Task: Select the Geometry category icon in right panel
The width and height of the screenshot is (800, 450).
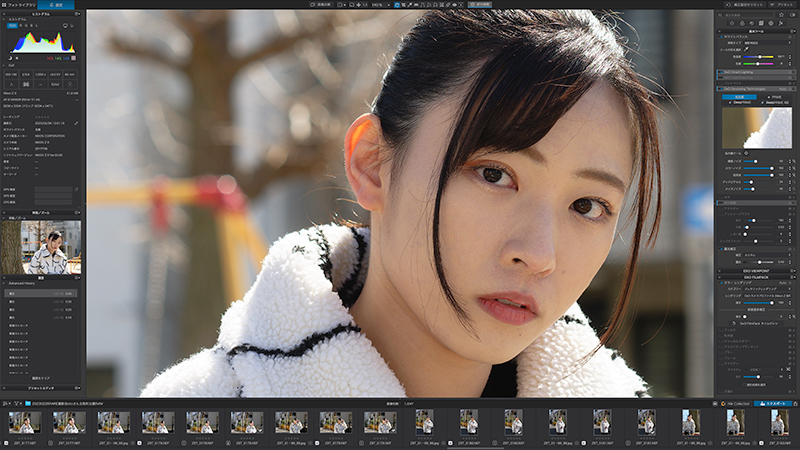Action: click(x=761, y=23)
